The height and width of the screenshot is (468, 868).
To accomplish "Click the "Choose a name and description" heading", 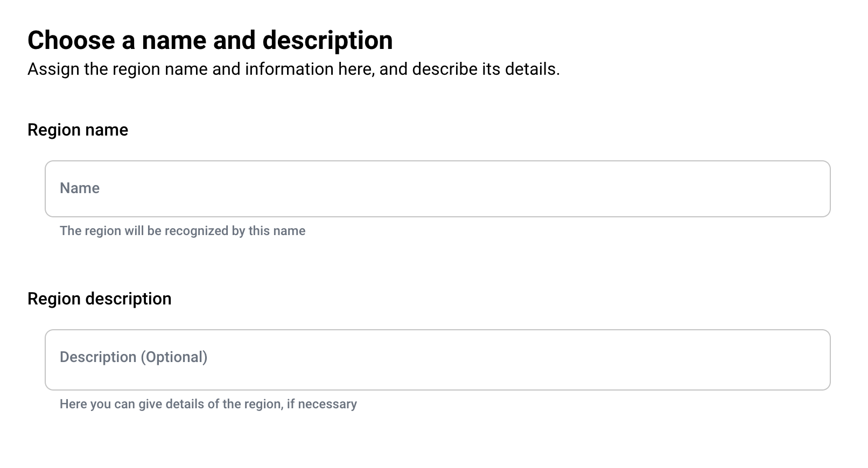I will [x=210, y=40].
